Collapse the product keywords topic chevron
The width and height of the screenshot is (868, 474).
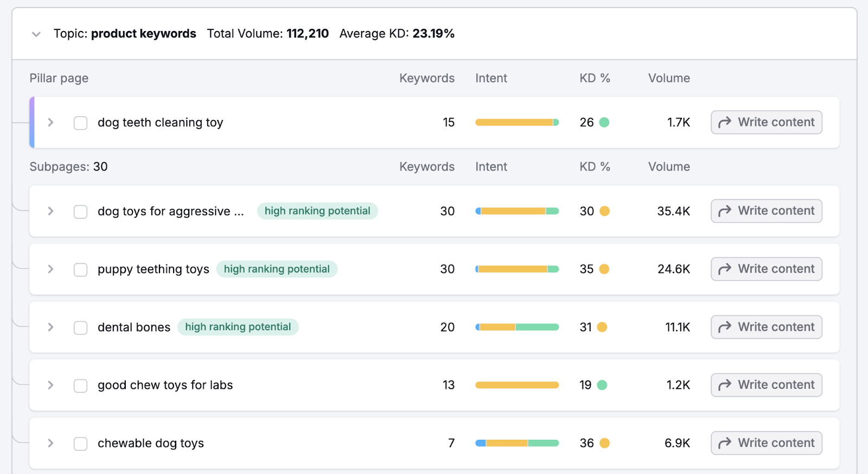pyautogui.click(x=36, y=34)
